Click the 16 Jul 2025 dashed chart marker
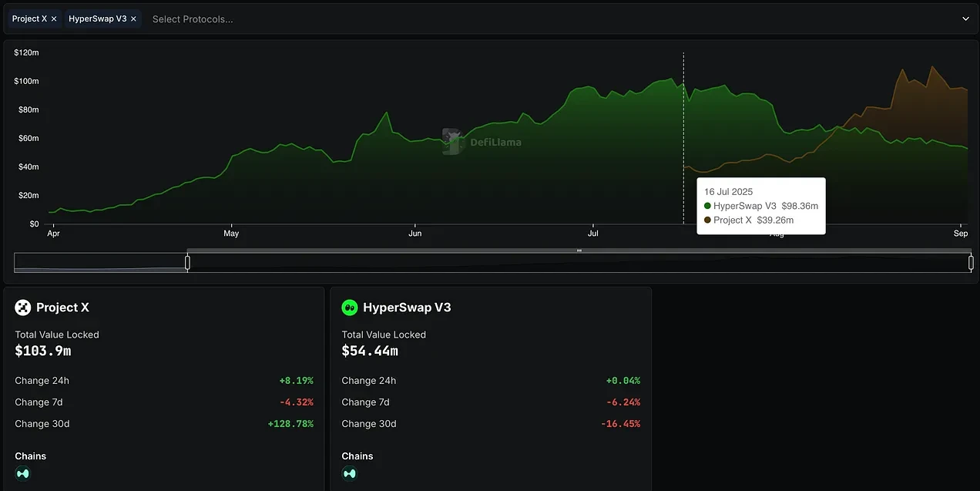980x491 pixels. click(683, 139)
